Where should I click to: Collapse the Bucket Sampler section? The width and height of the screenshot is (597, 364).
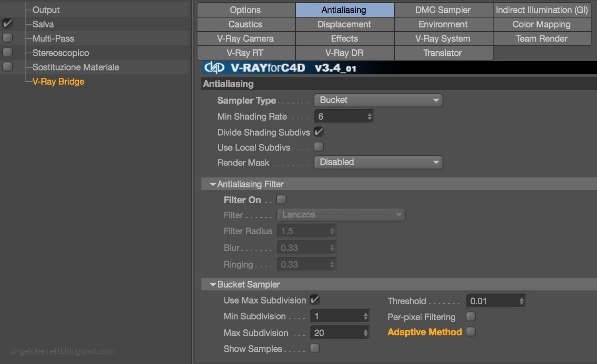(213, 284)
